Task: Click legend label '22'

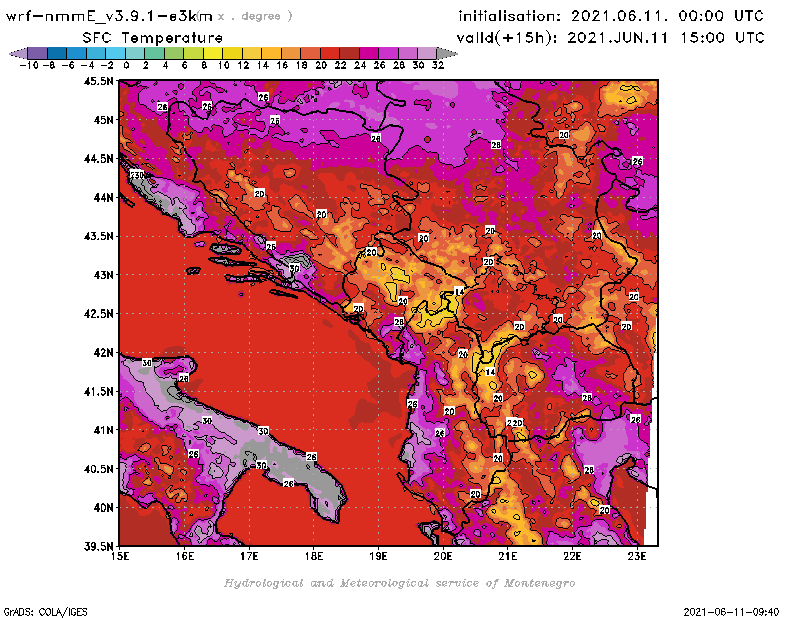Action: (x=340, y=65)
